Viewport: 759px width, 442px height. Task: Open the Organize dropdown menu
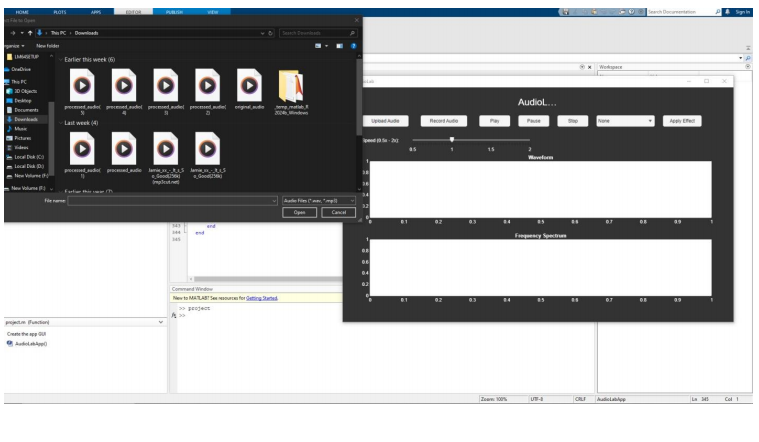(x=14, y=46)
